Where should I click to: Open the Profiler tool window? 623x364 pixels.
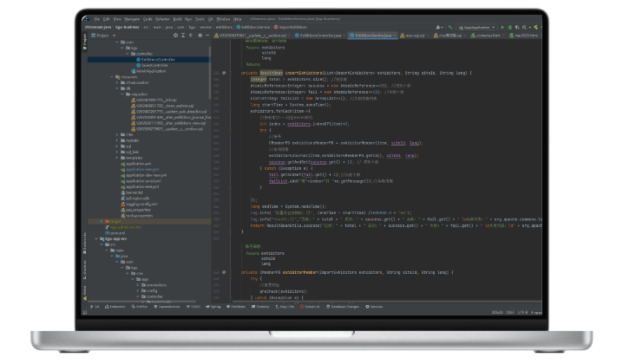click(141, 306)
